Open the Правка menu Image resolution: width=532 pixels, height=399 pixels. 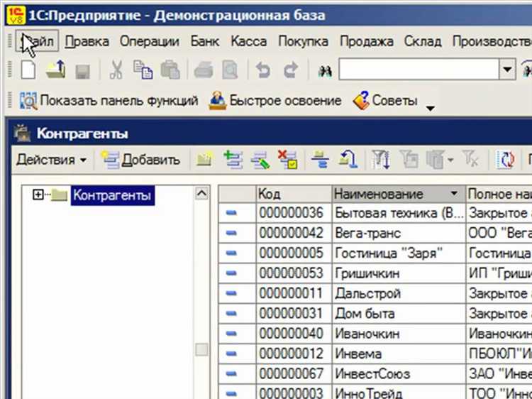(87, 41)
